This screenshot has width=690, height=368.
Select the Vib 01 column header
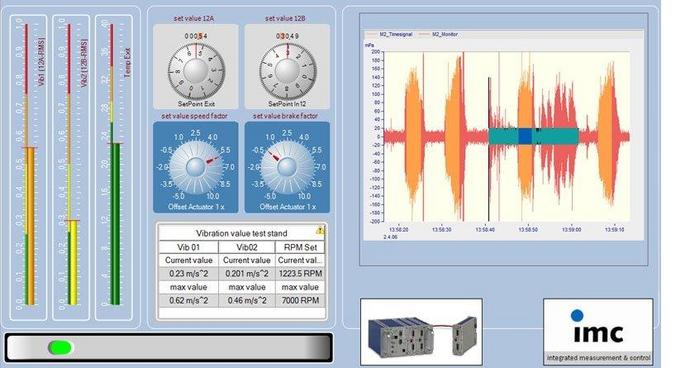(188, 247)
